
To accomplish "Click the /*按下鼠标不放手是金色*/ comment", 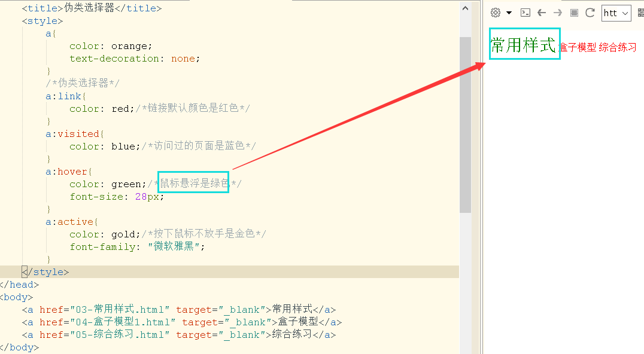I will [x=203, y=234].
